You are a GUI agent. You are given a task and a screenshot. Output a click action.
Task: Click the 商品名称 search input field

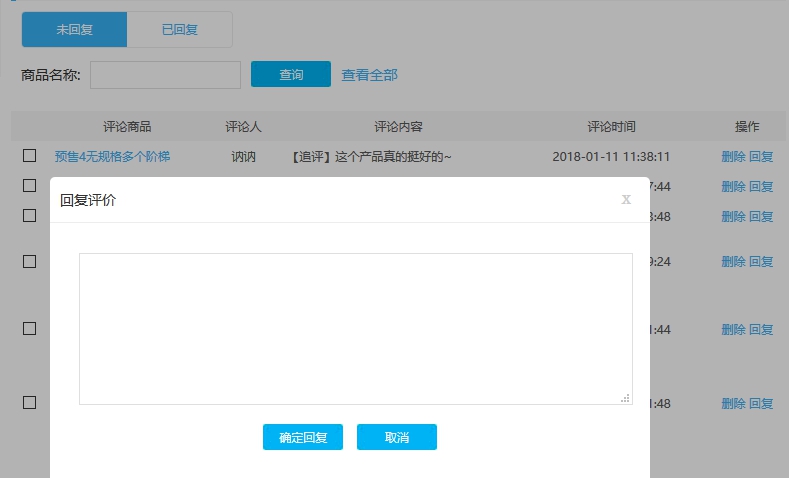(166, 75)
